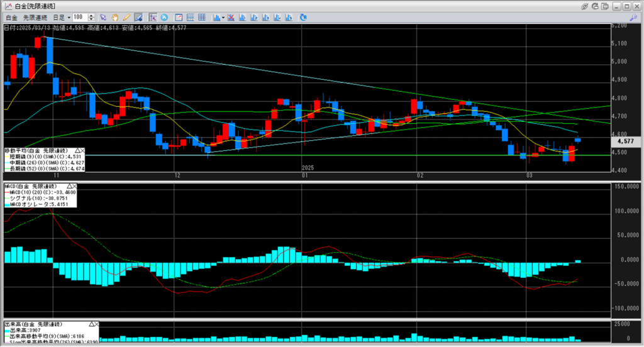Expand the add-indicator chart dropdown arrow
Screen dimensions: 644x347
222,17
